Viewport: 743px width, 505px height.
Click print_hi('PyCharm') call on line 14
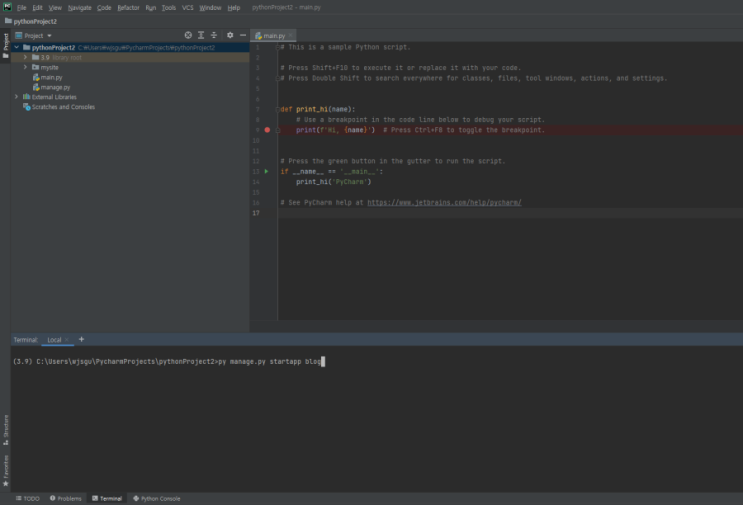click(334, 182)
